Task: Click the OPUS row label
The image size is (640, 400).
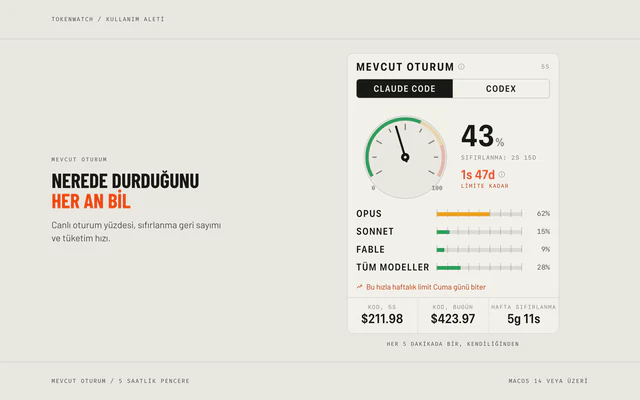Action: (x=369, y=213)
